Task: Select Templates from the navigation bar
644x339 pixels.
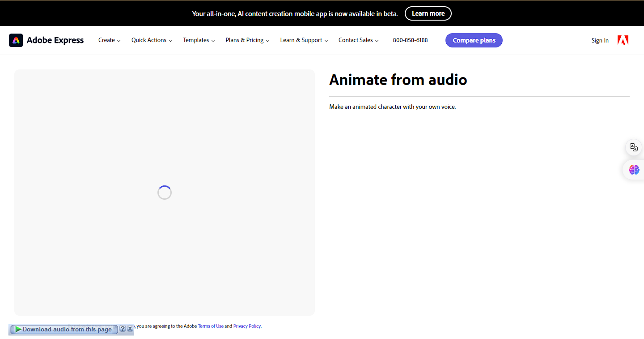Action: pos(199,40)
